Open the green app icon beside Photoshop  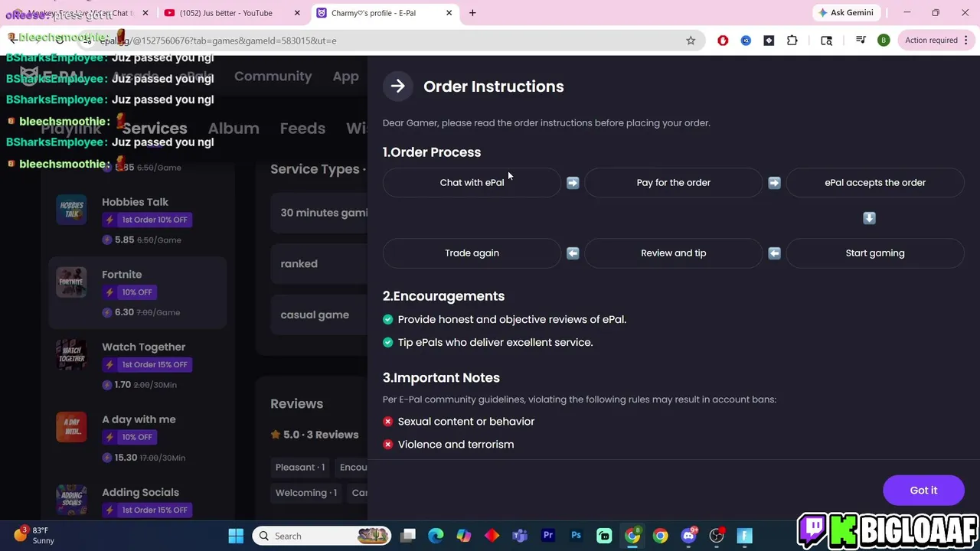click(604, 536)
